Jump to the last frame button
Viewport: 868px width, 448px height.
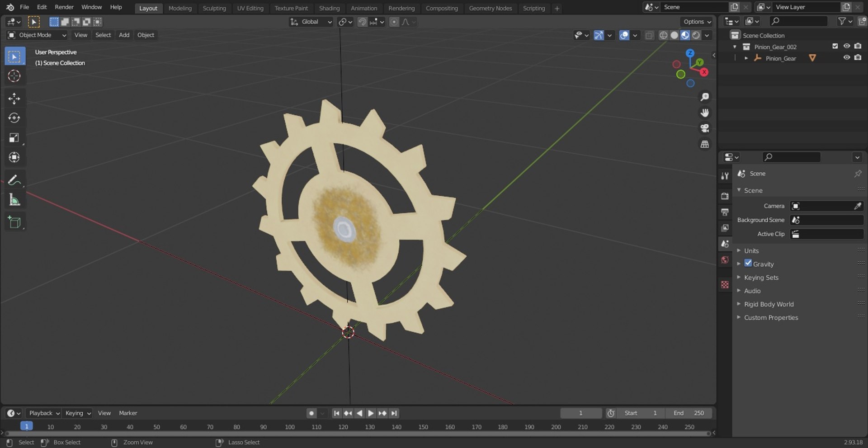(x=394, y=413)
